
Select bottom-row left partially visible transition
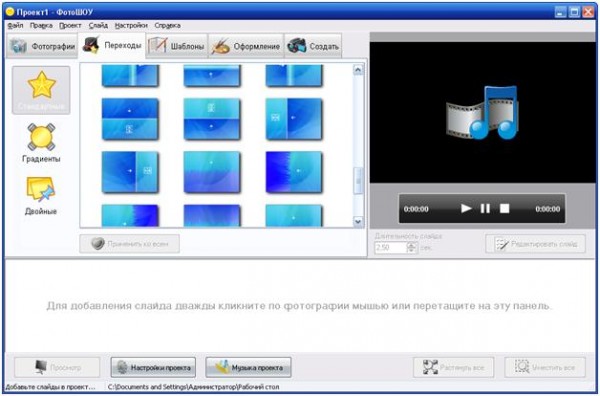click(x=130, y=215)
